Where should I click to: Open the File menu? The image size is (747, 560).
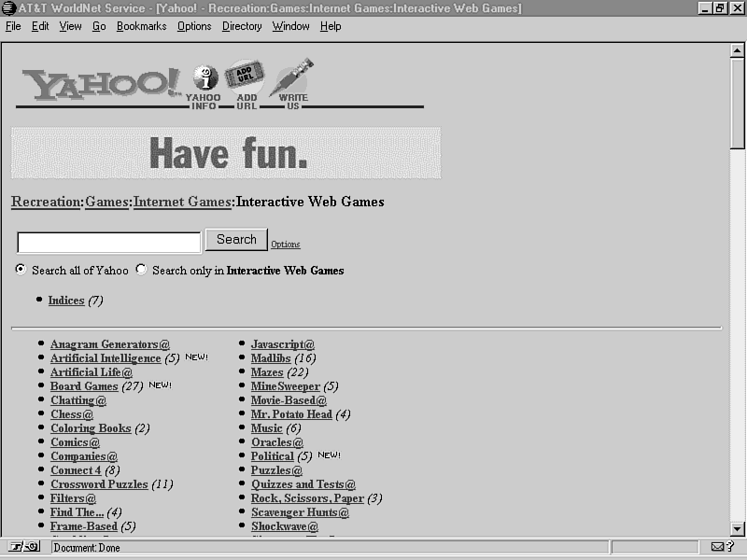pos(13,26)
